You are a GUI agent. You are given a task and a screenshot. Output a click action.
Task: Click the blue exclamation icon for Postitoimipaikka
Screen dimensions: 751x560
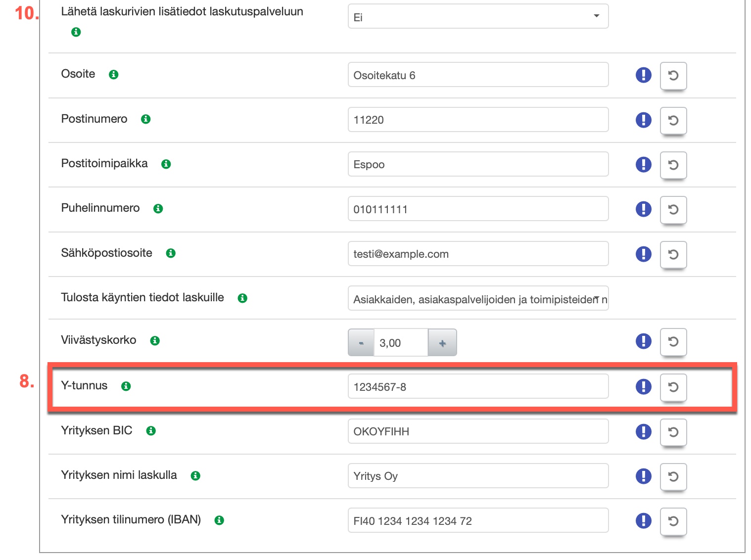click(643, 164)
